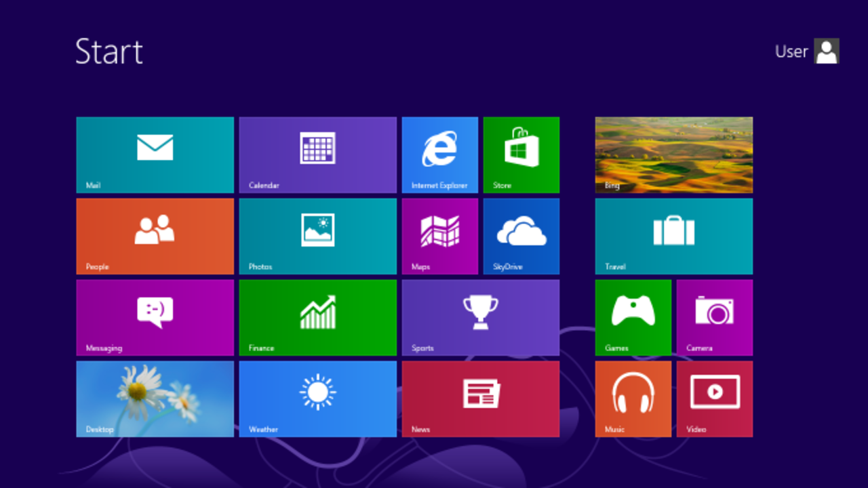Switch to the Desktop tile
The image size is (868, 488).
pyautogui.click(x=155, y=399)
